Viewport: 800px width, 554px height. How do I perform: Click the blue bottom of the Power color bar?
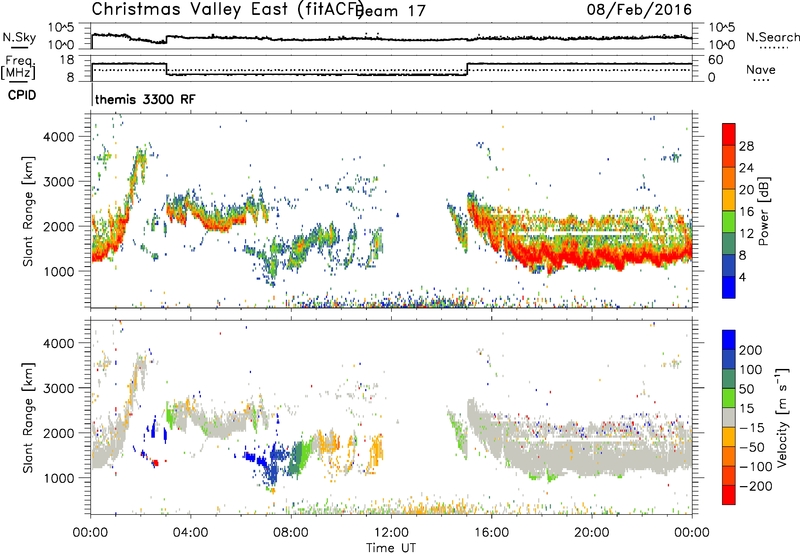point(729,287)
